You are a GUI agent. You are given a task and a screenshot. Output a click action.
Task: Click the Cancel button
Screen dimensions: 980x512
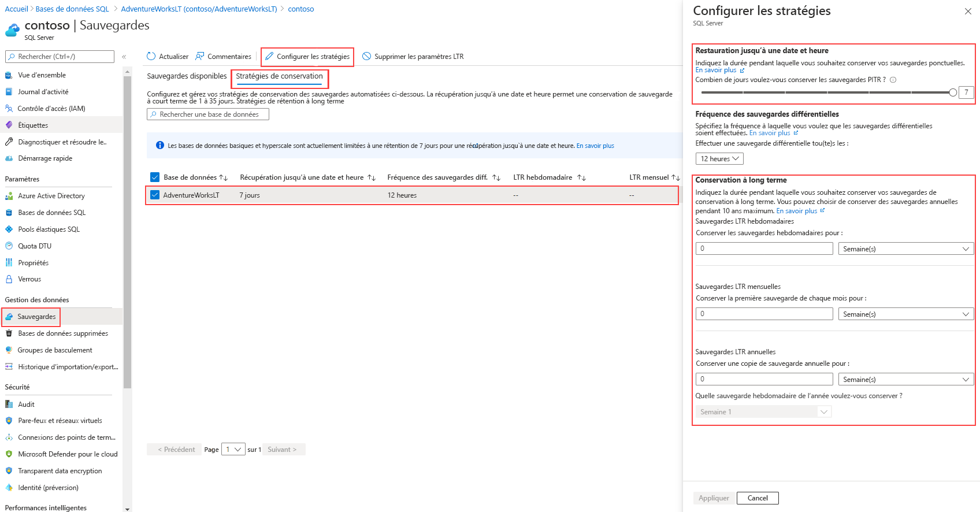pyautogui.click(x=758, y=498)
